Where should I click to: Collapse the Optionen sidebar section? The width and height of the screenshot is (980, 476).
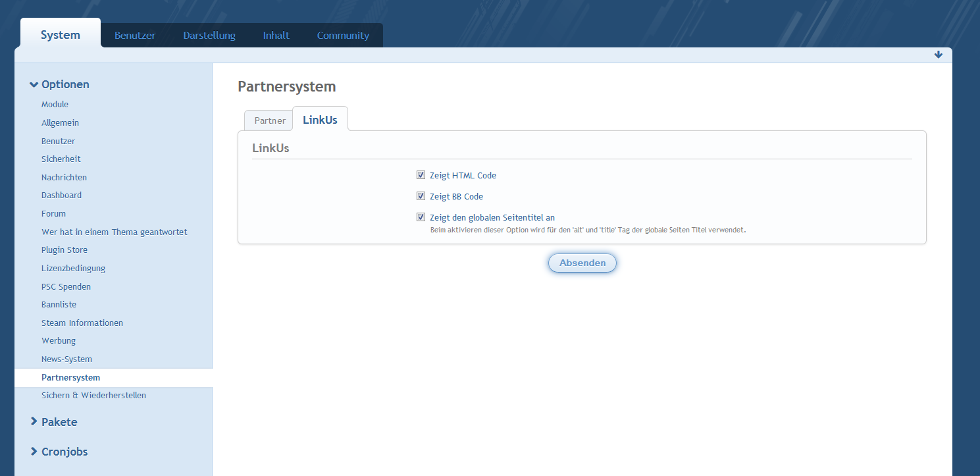pyautogui.click(x=59, y=84)
